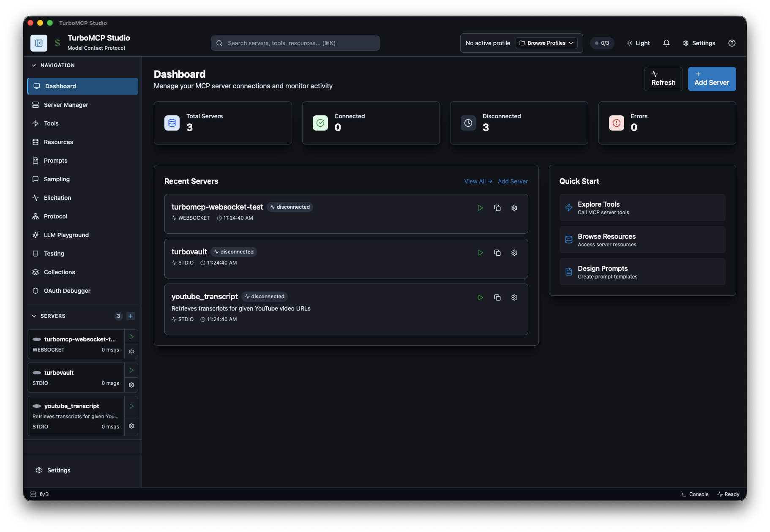Collapse the sidebar with the panel icon
770x532 pixels.
point(39,43)
